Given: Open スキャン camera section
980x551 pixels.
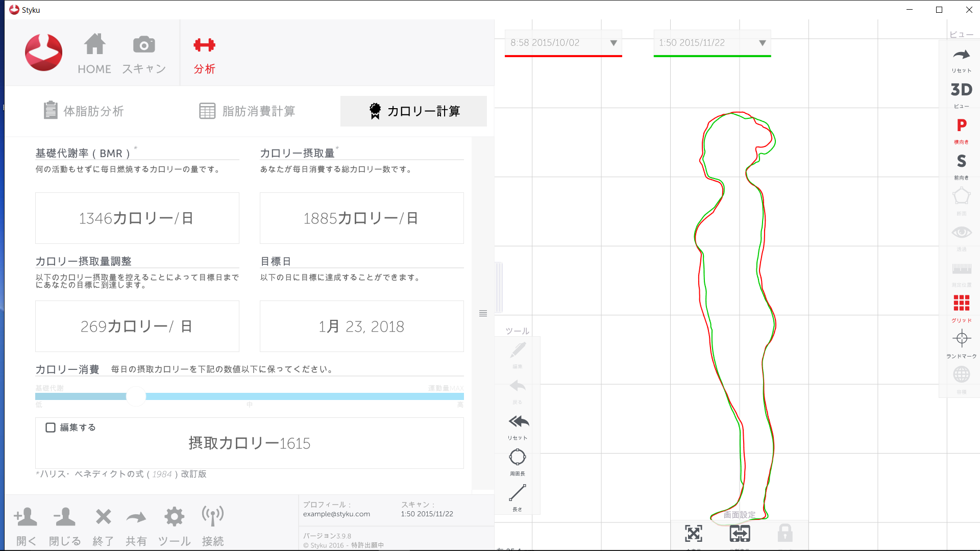Looking at the screenshot, I should 144,54.
